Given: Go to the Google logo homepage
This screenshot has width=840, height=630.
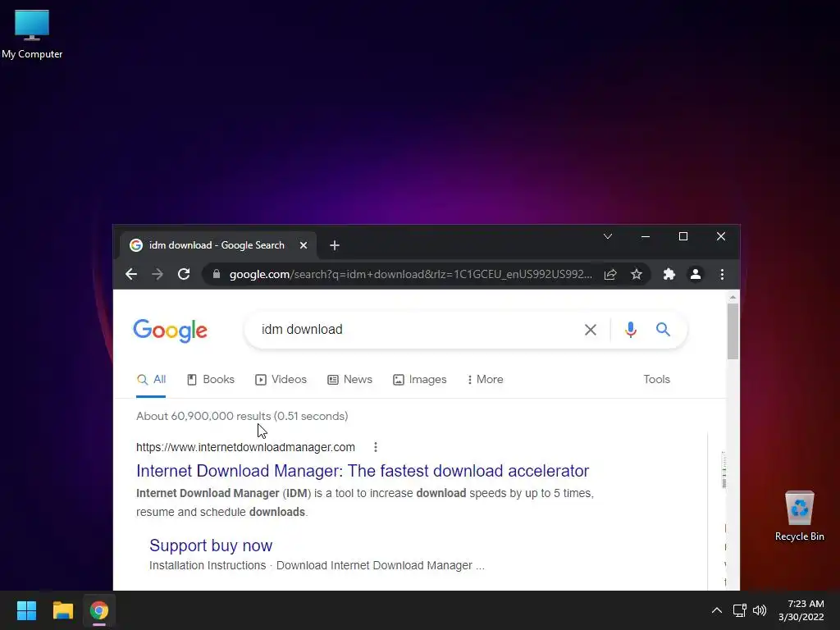Looking at the screenshot, I should (x=171, y=331).
